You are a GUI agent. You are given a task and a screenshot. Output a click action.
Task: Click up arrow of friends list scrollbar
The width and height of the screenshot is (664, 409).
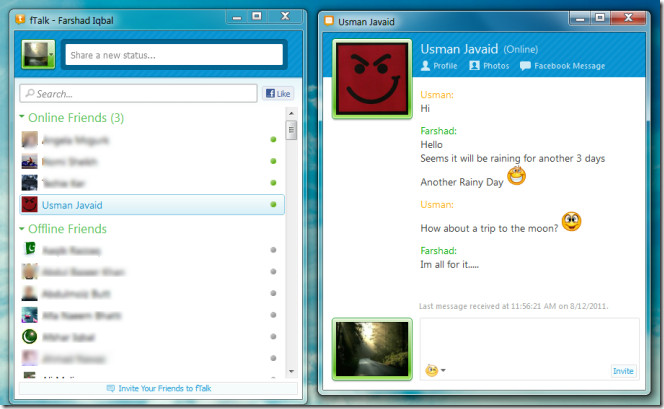pyautogui.click(x=291, y=113)
